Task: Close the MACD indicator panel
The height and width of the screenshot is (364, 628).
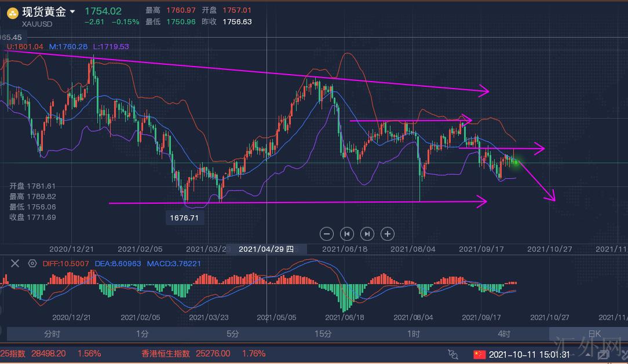Action: pos(15,263)
